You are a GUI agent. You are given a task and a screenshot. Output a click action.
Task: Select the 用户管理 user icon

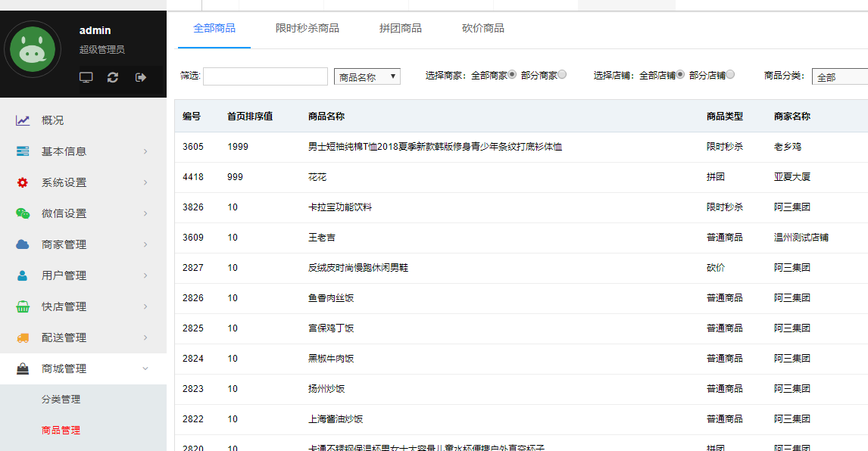coord(23,275)
